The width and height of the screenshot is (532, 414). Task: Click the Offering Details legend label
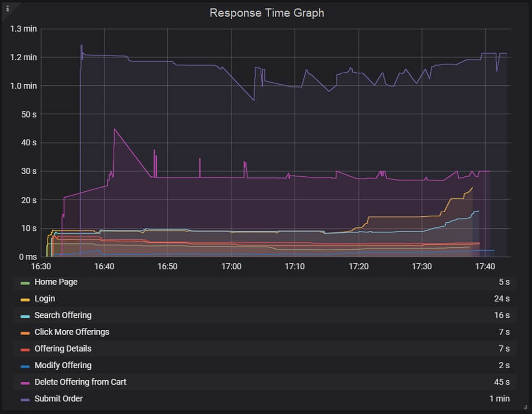pos(63,348)
